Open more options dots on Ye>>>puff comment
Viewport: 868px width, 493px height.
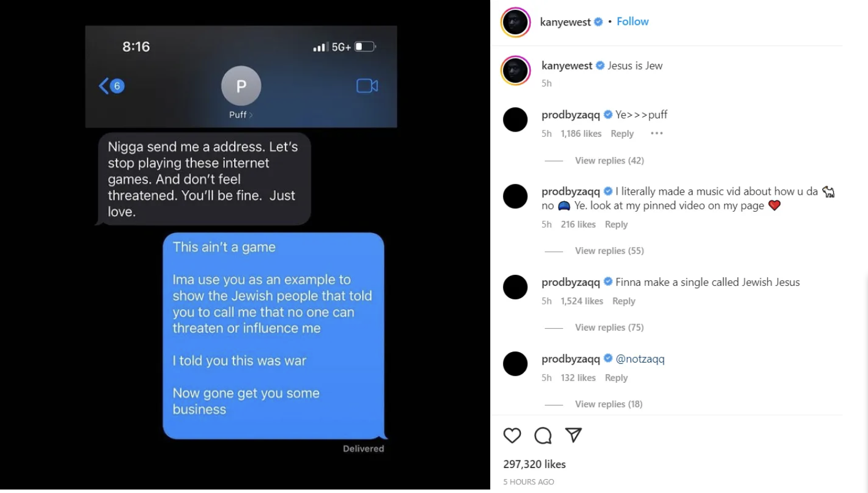tap(657, 133)
